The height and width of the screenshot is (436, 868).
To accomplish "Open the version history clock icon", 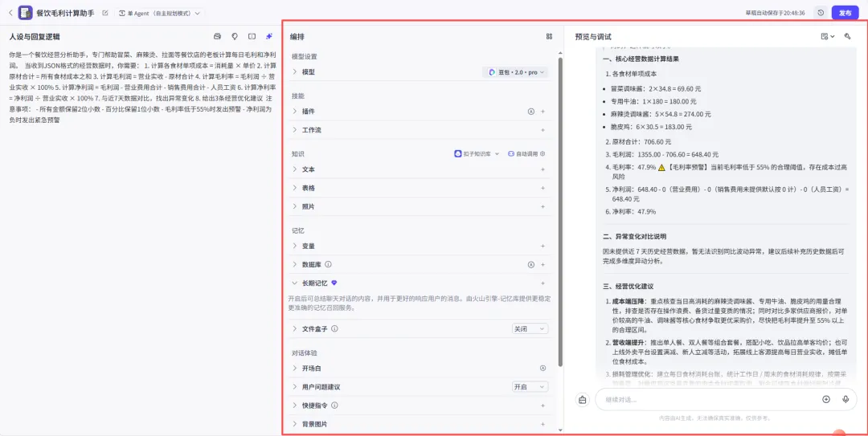I will (x=821, y=13).
